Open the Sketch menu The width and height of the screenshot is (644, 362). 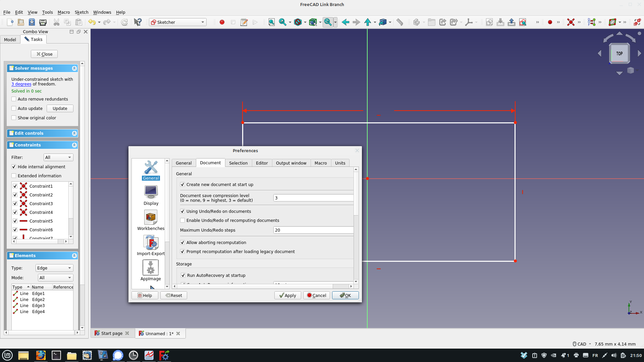click(81, 12)
